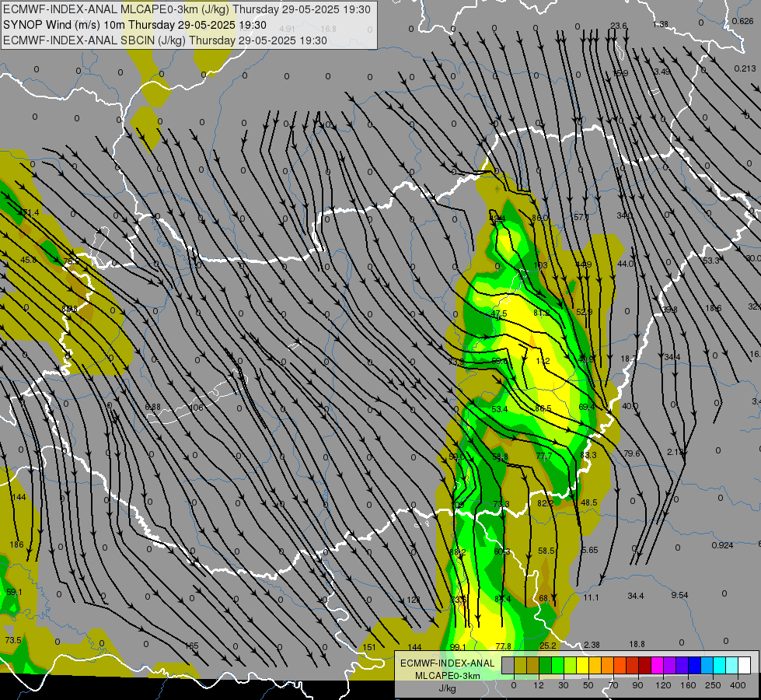This screenshot has height=700, width=761.
Task: Click the legend tick label 160
Action: point(688,685)
